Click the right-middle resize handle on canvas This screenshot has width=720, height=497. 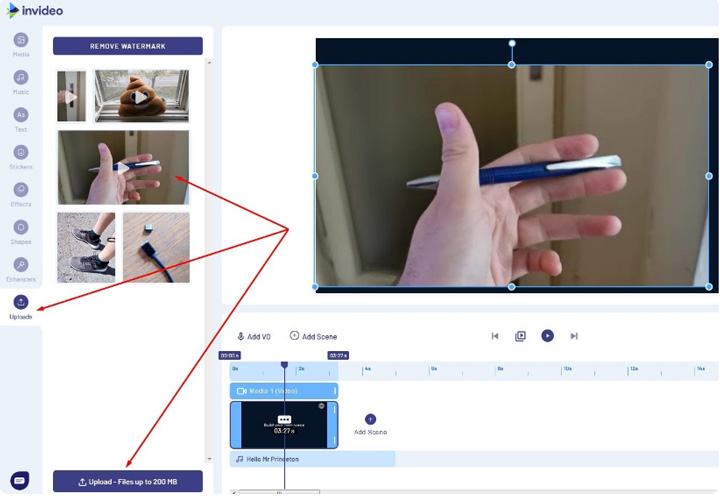click(709, 176)
